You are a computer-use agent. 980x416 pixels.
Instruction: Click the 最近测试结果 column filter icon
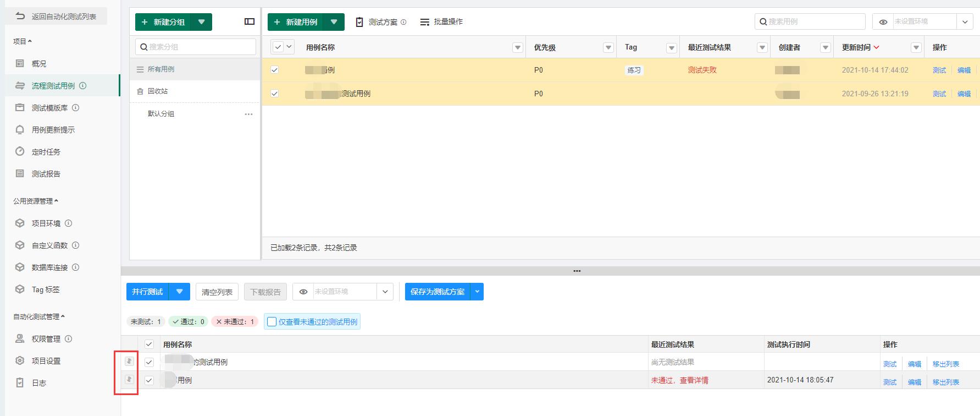(762, 48)
